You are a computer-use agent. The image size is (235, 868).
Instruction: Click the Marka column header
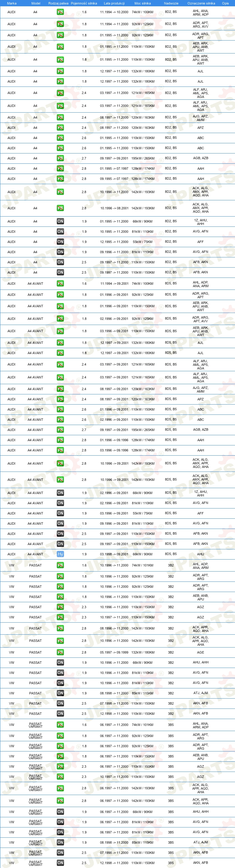[x=12, y=3]
